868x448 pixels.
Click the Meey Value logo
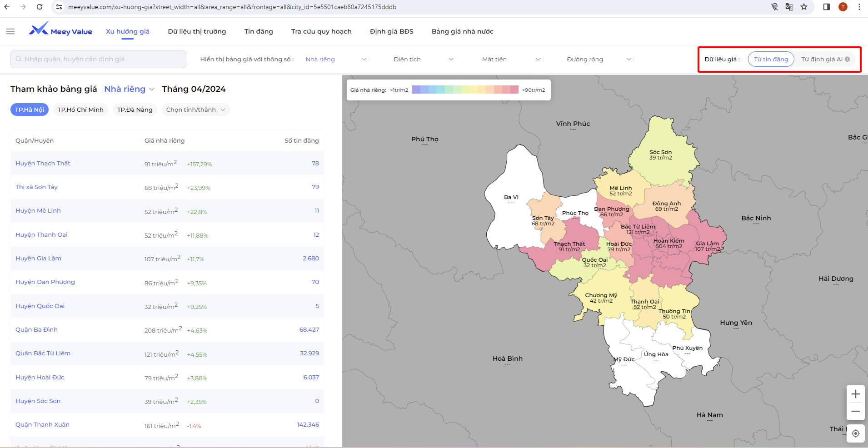point(60,30)
